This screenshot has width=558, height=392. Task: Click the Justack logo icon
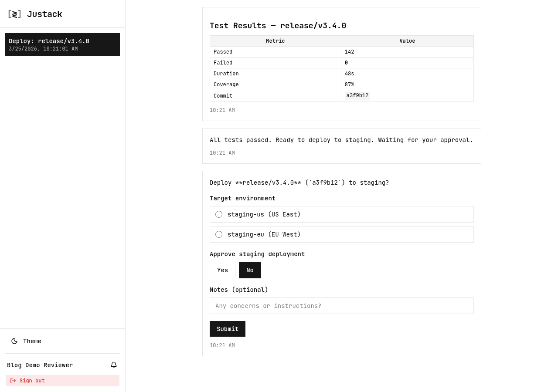pyautogui.click(x=14, y=14)
